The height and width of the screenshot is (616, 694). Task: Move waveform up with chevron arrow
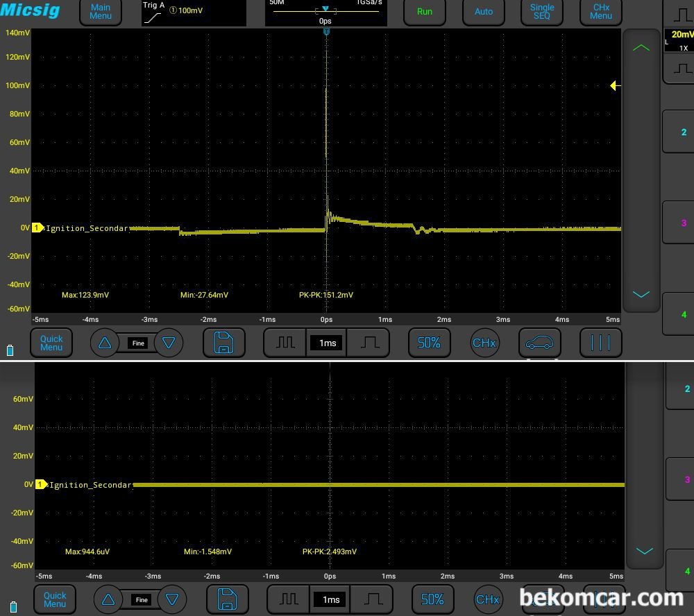pyautogui.click(x=641, y=48)
